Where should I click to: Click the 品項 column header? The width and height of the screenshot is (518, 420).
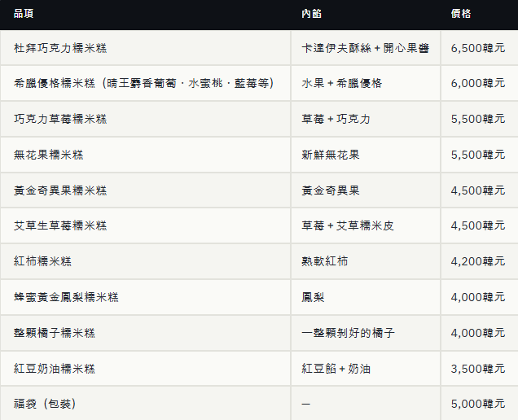145,14
